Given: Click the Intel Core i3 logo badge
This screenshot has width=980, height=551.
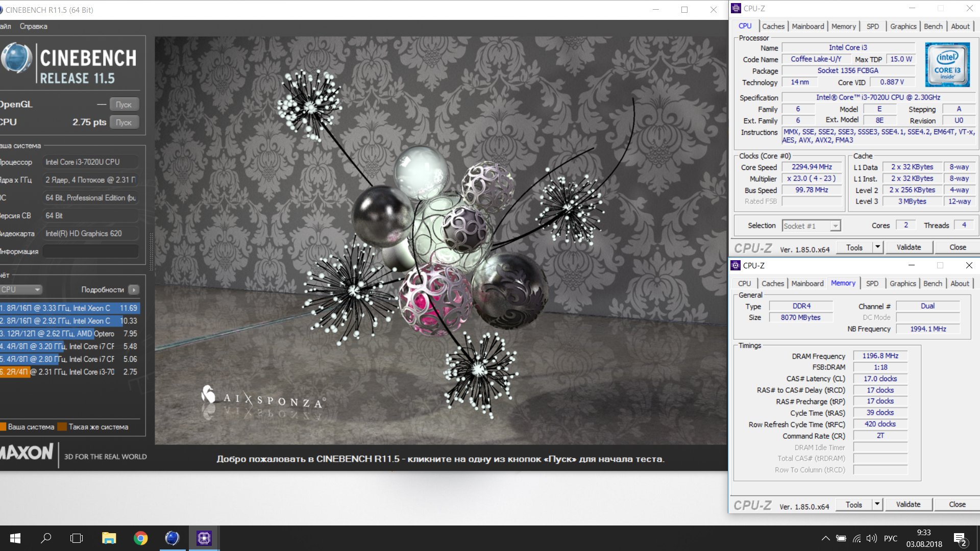Looking at the screenshot, I should coord(947,65).
